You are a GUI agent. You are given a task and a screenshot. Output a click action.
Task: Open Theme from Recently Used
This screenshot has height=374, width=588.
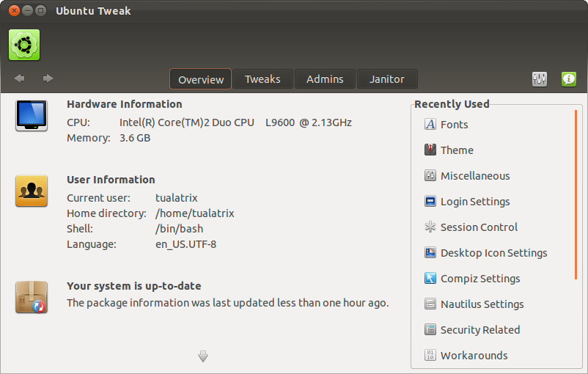(x=457, y=150)
